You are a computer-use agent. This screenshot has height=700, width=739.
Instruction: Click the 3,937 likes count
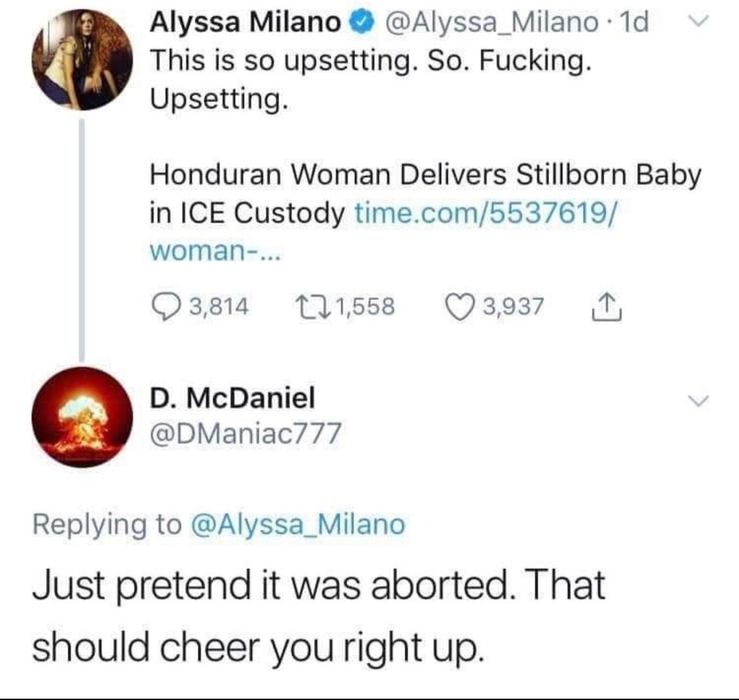[514, 307]
